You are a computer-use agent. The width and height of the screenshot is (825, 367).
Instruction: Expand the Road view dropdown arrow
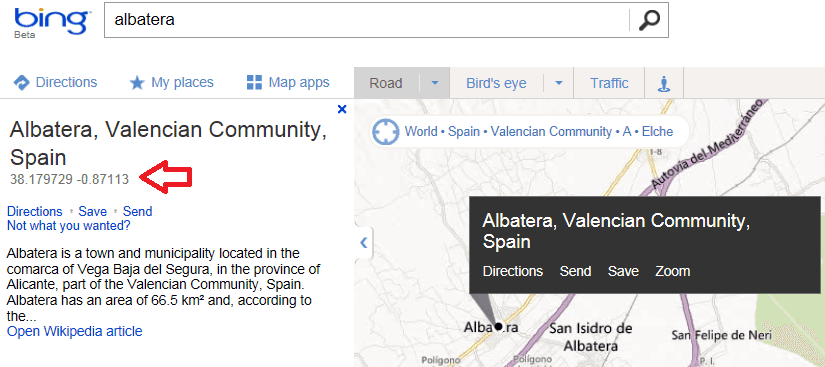[435, 83]
